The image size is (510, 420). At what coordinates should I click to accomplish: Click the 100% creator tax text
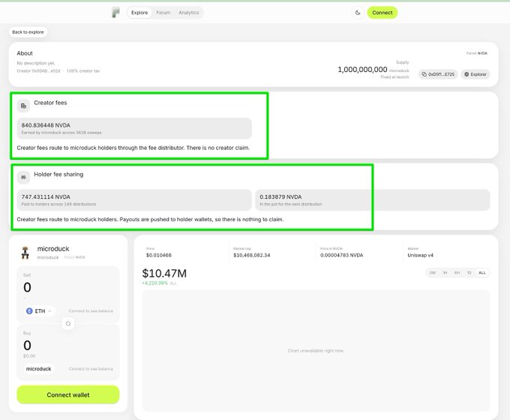point(83,71)
